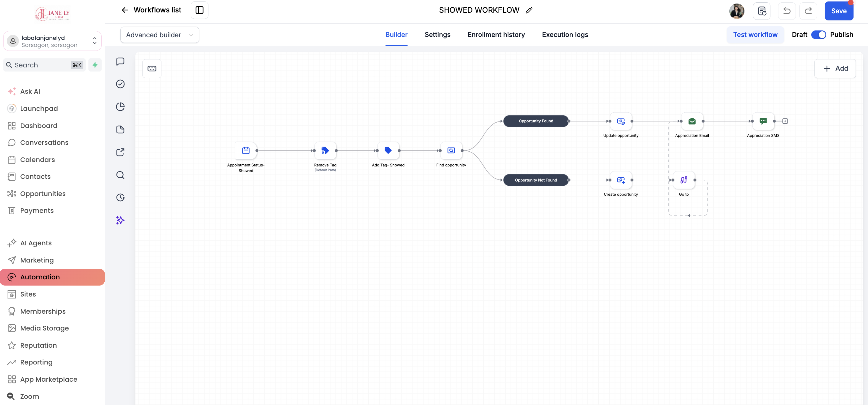Select the Opportunity Not Found branch pill
868x405 pixels.
(536, 180)
